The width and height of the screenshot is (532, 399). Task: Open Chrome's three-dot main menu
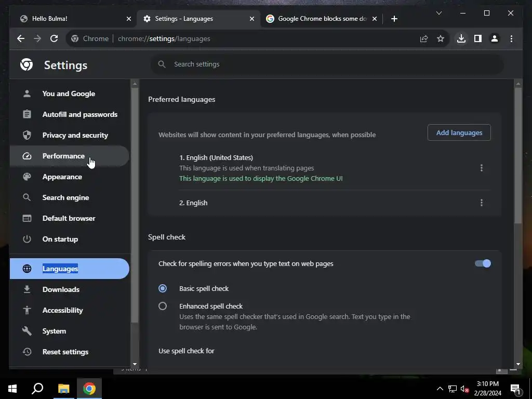pyautogui.click(x=511, y=38)
